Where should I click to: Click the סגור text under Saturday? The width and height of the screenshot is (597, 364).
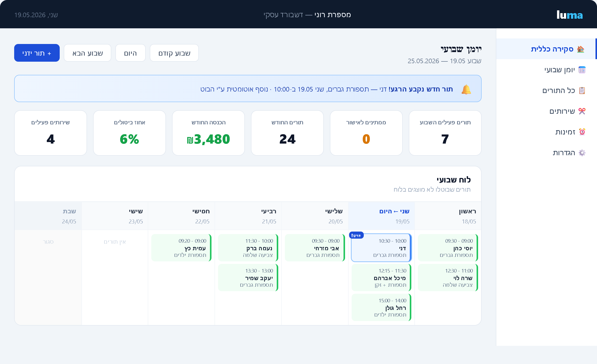click(x=48, y=242)
